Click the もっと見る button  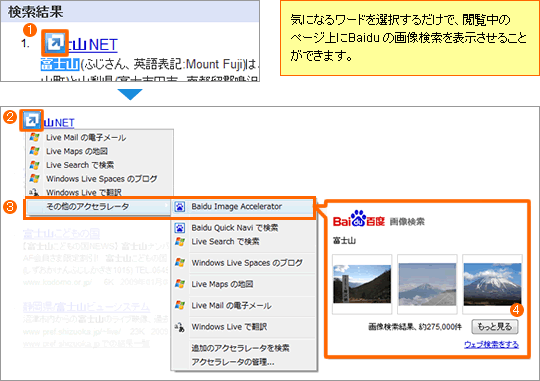pos(495,327)
